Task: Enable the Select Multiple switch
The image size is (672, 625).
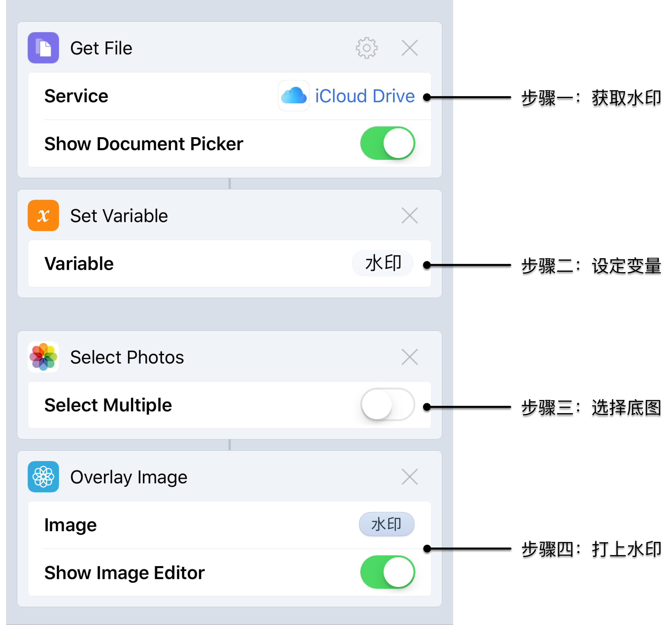Action: tap(387, 405)
